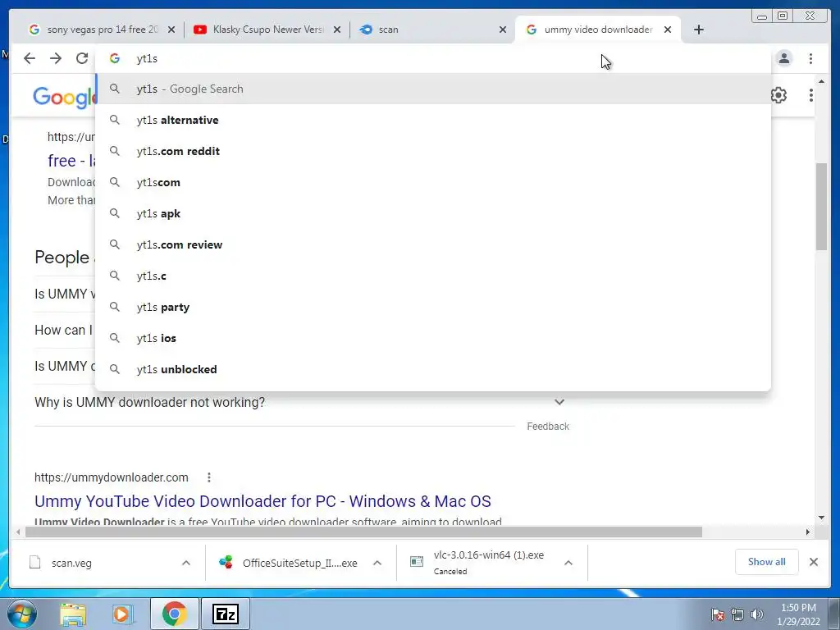This screenshot has width=840, height=630.
Task: Choose the yt1s alternative suggestion
Action: [x=433, y=120]
